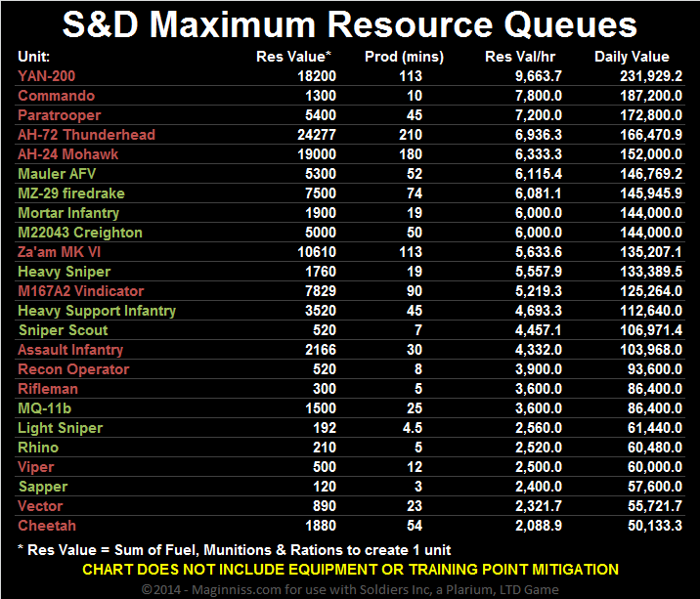Click Light Sniper production time 4.5
Screen dimensions: 700x599
pyautogui.click(x=413, y=428)
